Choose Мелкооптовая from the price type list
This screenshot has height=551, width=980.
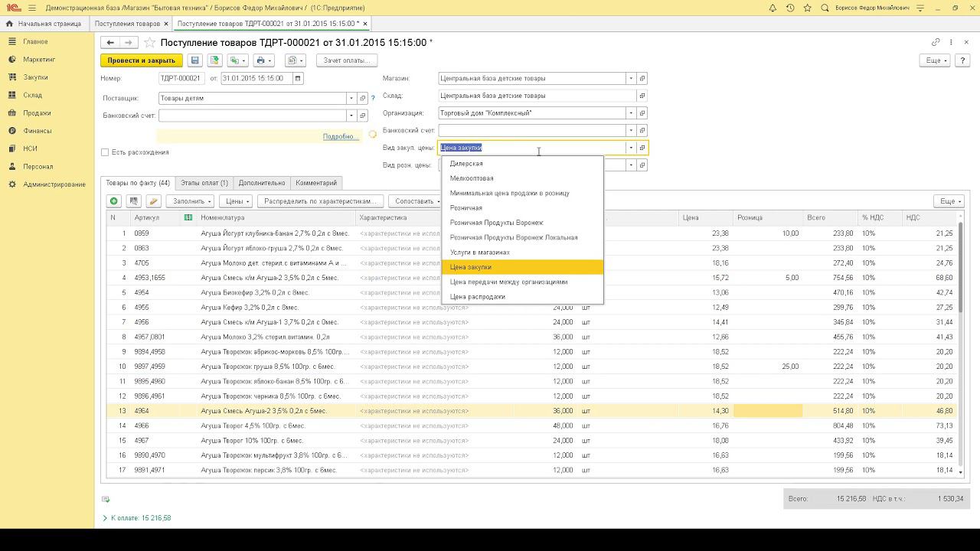[x=523, y=178]
